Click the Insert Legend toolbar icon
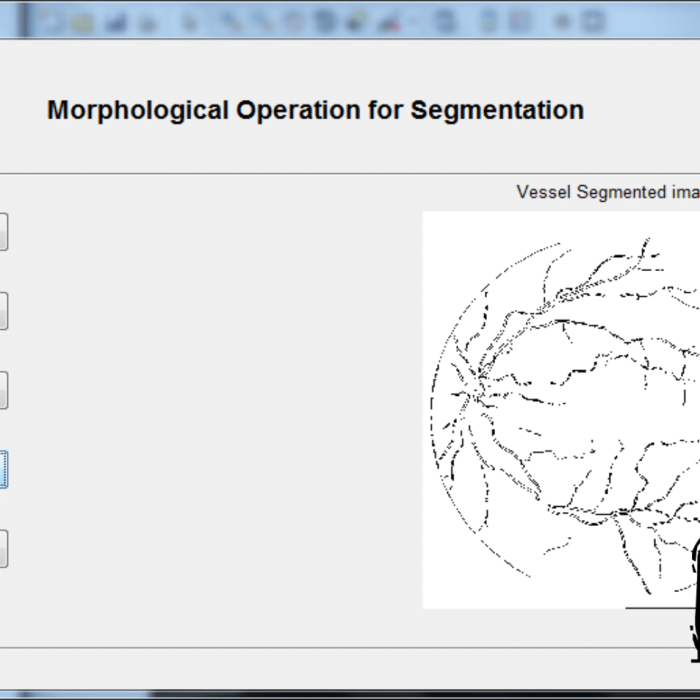 tap(519, 20)
